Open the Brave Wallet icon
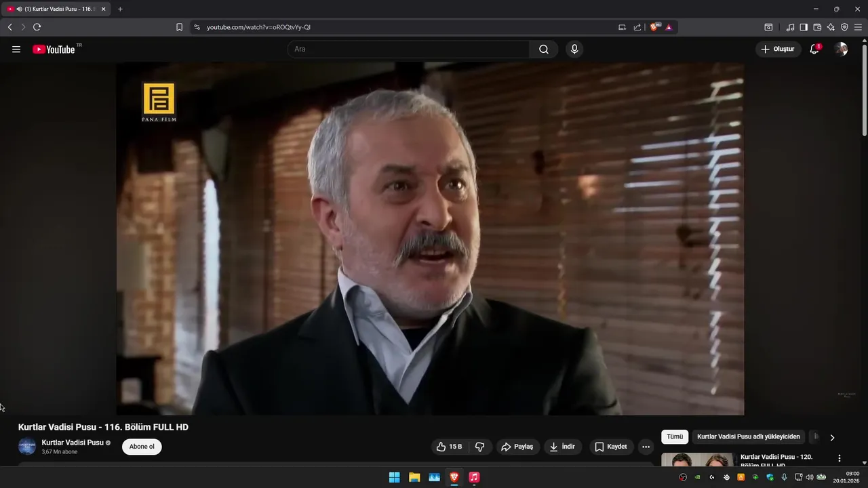 (x=817, y=27)
